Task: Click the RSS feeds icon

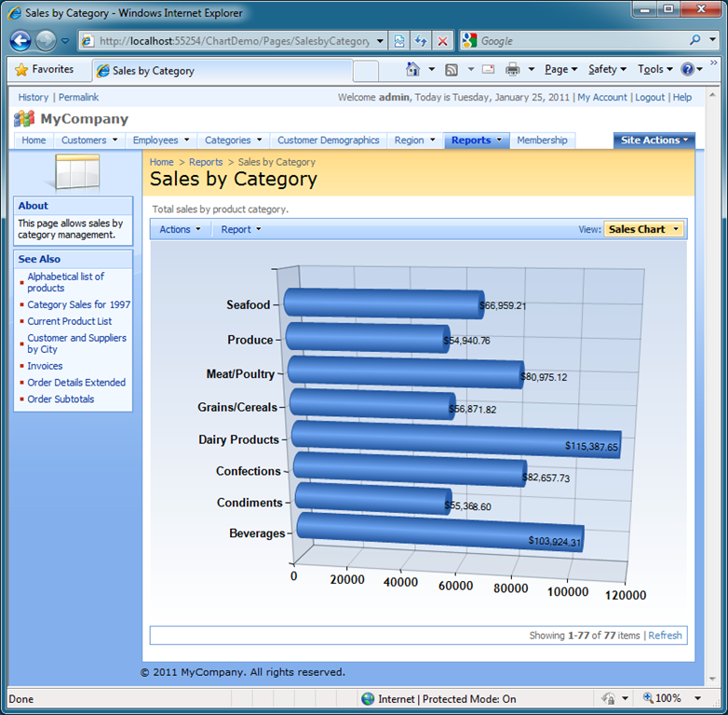Action: (x=452, y=70)
